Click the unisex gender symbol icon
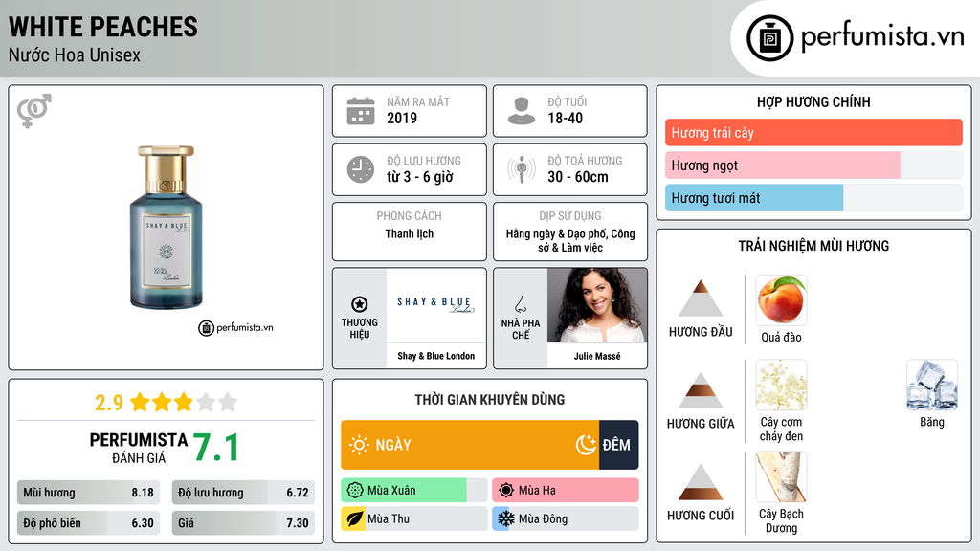The height and width of the screenshot is (551, 980). pos(33,111)
